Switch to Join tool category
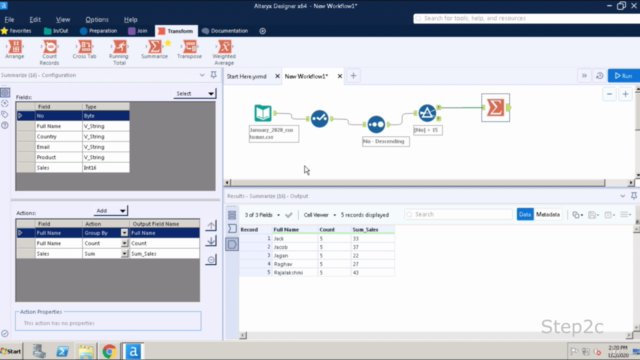Screen dimensions: 640x360 pos(138,31)
